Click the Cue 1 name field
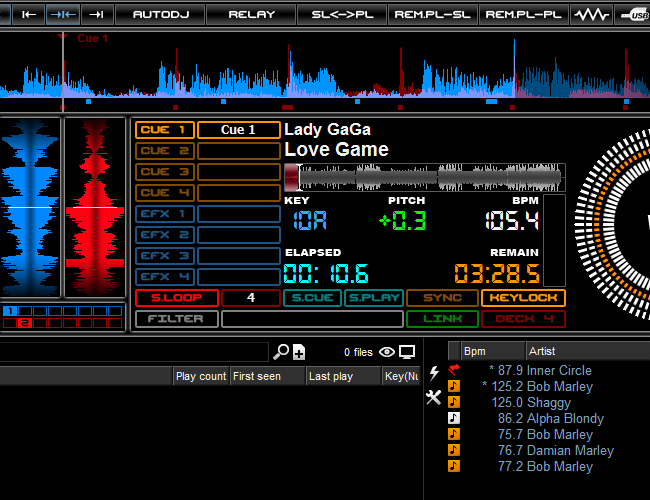Viewport: 650px width, 500px height. click(x=239, y=130)
